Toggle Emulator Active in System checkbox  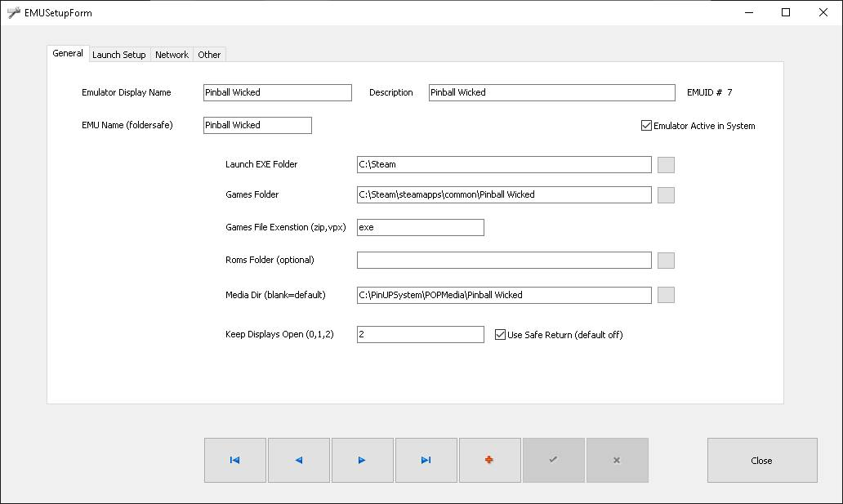pos(646,125)
